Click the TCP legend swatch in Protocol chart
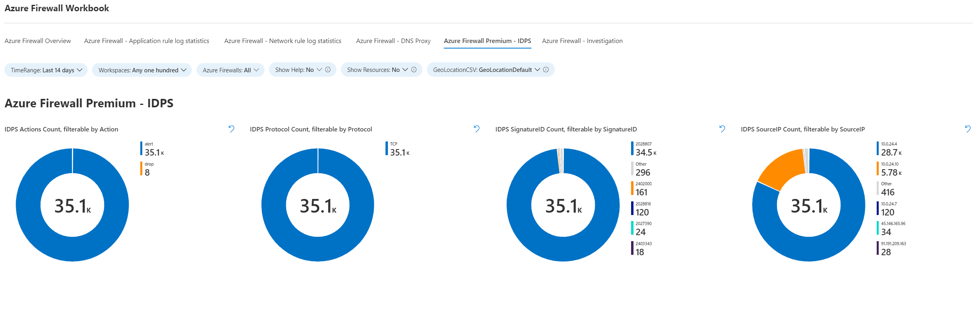The width and height of the screenshot is (980, 334). tap(387, 148)
